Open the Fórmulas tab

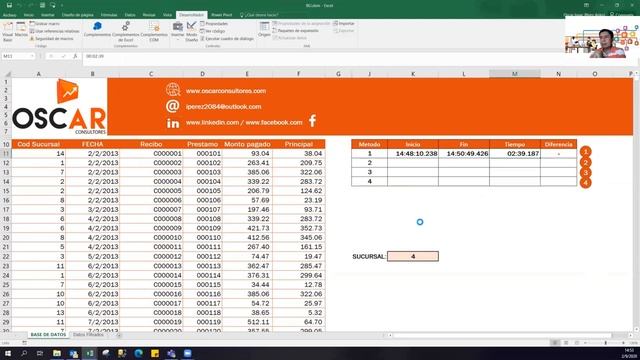tap(109, 15)
